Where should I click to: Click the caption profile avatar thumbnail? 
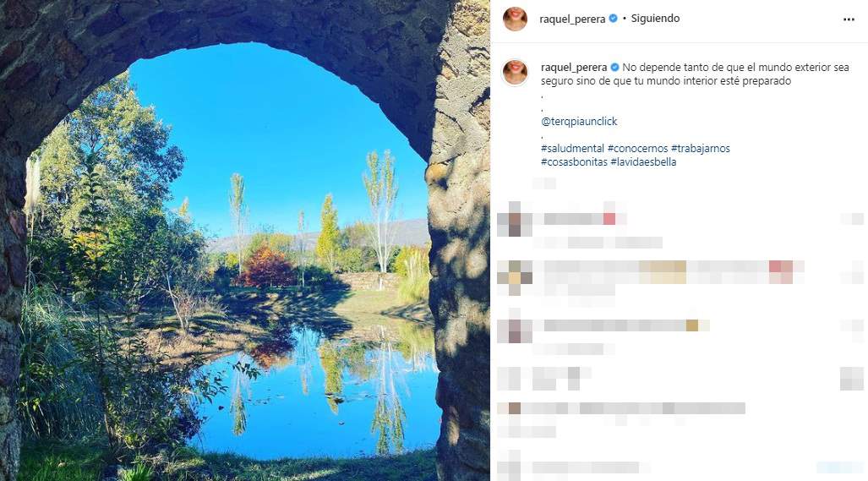pyautogui.click(x=515, y=73)
